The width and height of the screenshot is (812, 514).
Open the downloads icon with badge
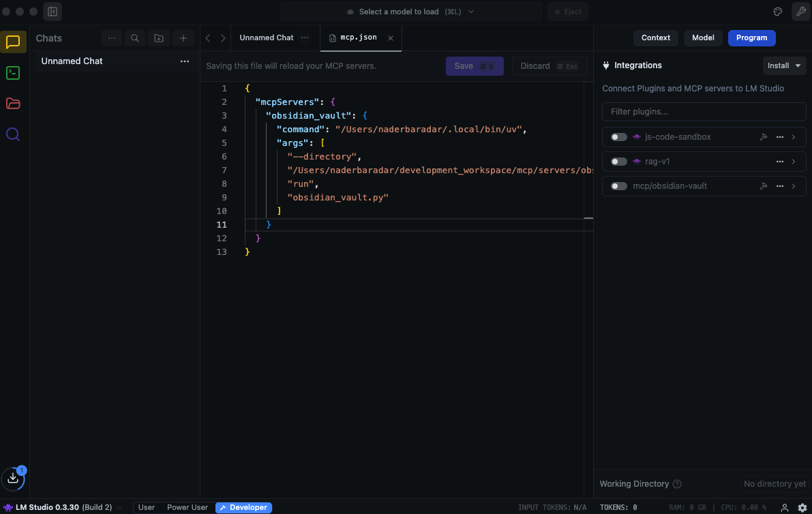[x=13, y=479]
